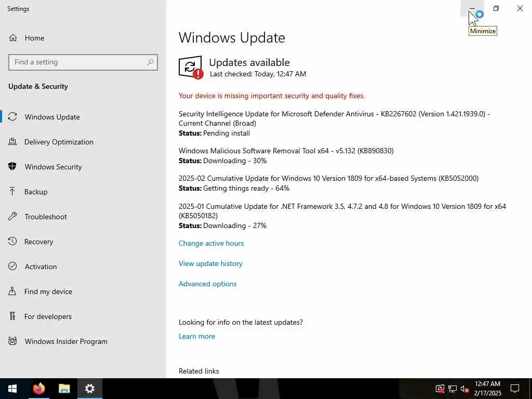Open Advanced options link
The image size is (532, 399).
coord(208,284)
